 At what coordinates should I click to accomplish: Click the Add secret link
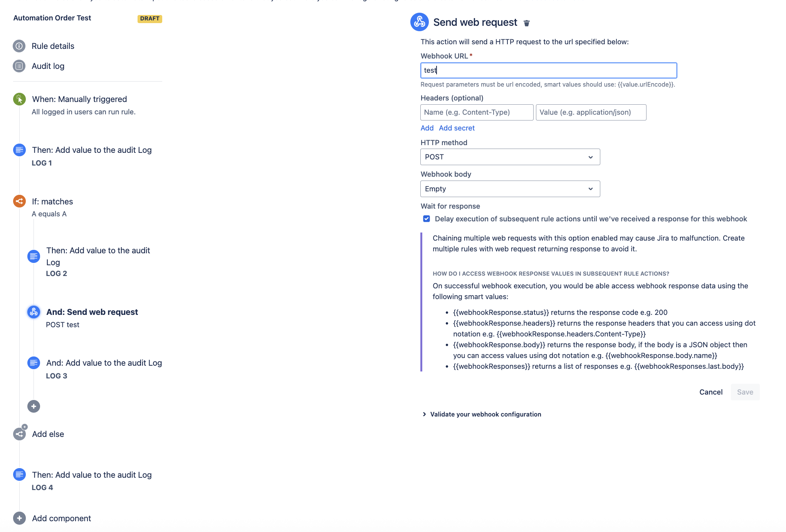click(x=457, y=128)
